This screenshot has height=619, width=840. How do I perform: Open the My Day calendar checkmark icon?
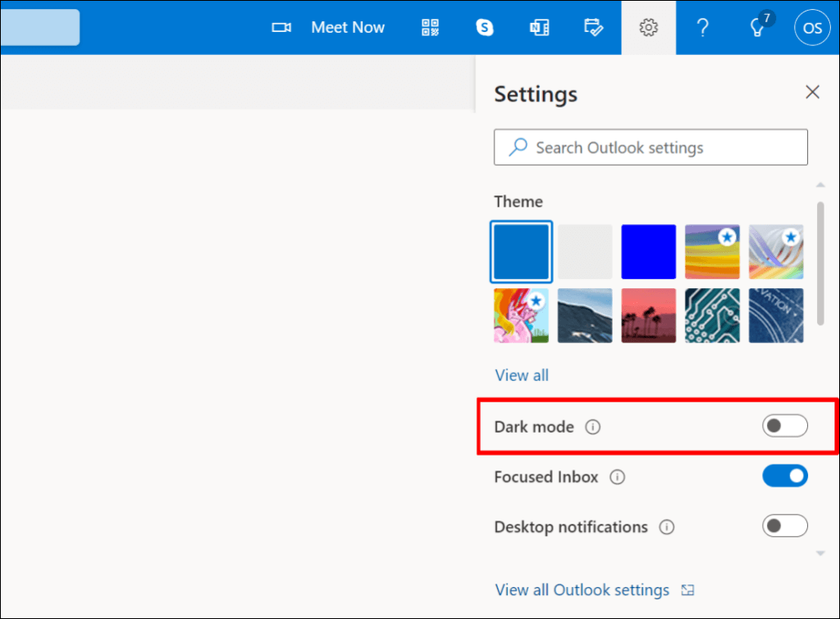[593, 28]
